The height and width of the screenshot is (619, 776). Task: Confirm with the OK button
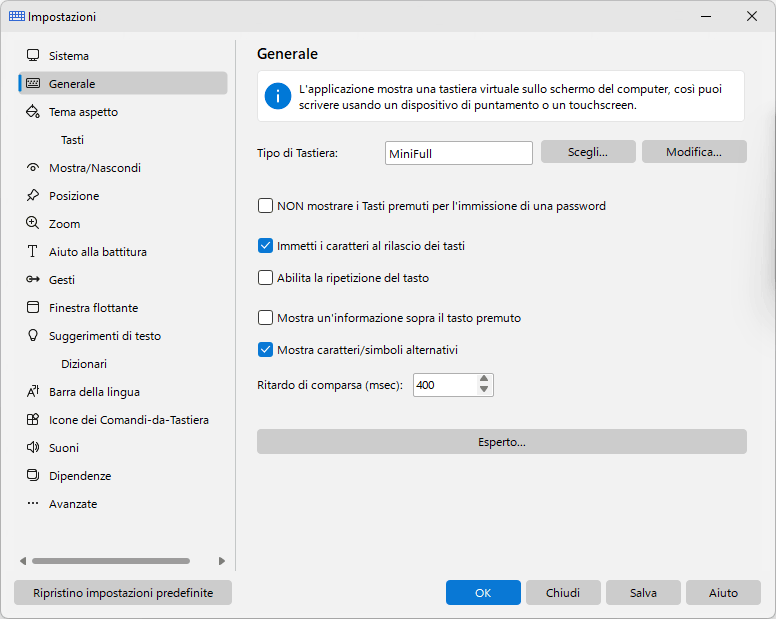[x=483, y=593]
